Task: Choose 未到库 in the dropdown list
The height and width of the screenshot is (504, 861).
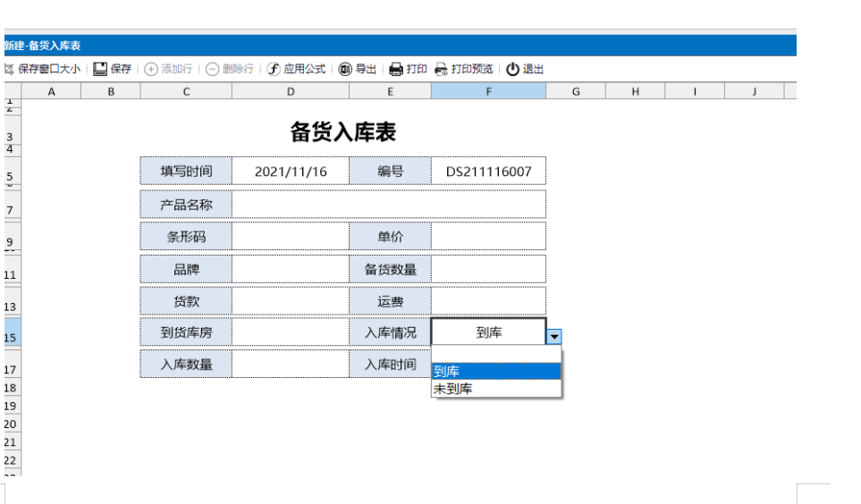Action: tap(496, 389)
